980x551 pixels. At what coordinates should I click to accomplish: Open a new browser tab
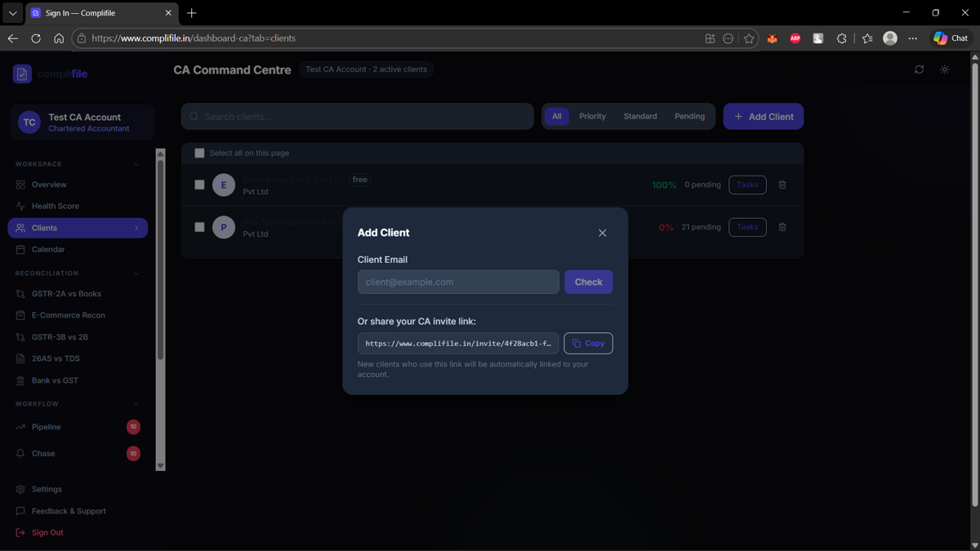(191, 13)
